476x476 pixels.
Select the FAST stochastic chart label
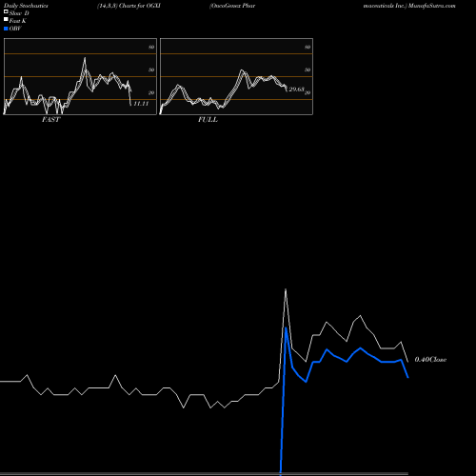50,120
